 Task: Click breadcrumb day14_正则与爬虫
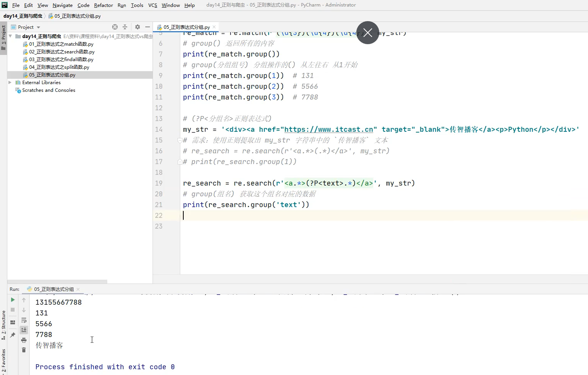click(23, 16)
